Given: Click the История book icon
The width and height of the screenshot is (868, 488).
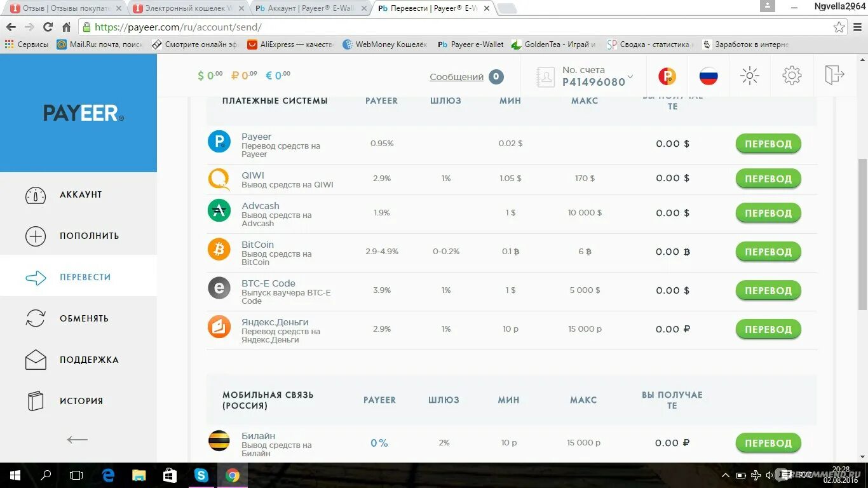Looking at the screenshot, I should tap(36, 401).
